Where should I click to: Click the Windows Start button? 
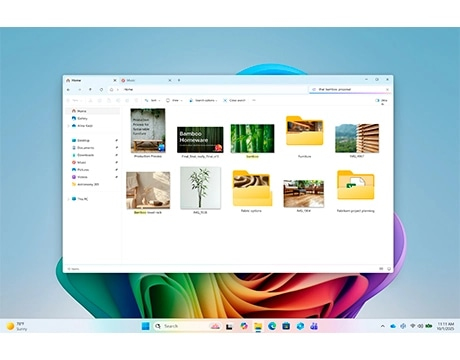click(145, 326)
